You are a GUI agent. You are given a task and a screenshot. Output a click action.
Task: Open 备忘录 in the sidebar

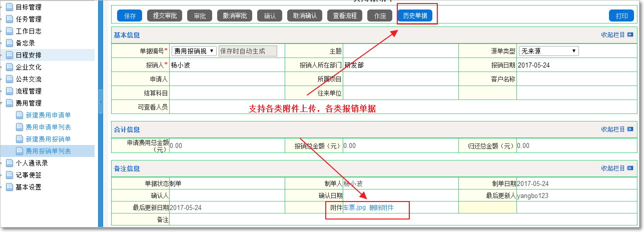click(26, 43)
